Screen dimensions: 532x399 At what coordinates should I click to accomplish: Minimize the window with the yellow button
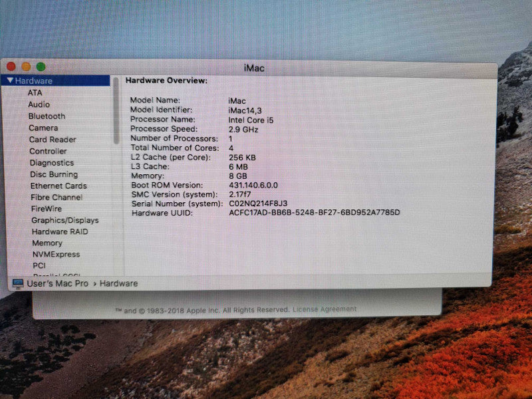pyautogui.click(x=26, y=66)
